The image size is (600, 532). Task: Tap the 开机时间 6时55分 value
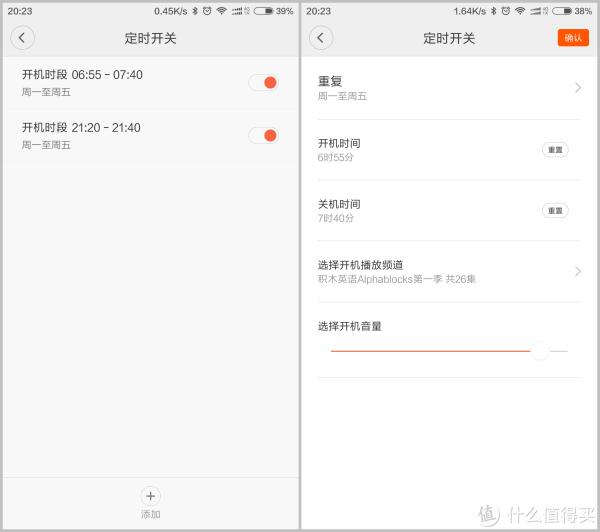336,157
